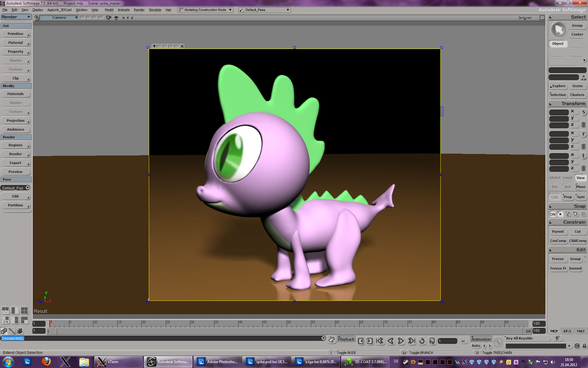Image resolution: width=588 pixels, height=368 pixels.
Task: Toggle the Auto key button
Action: pyautogui.click(x=476, y=346)
